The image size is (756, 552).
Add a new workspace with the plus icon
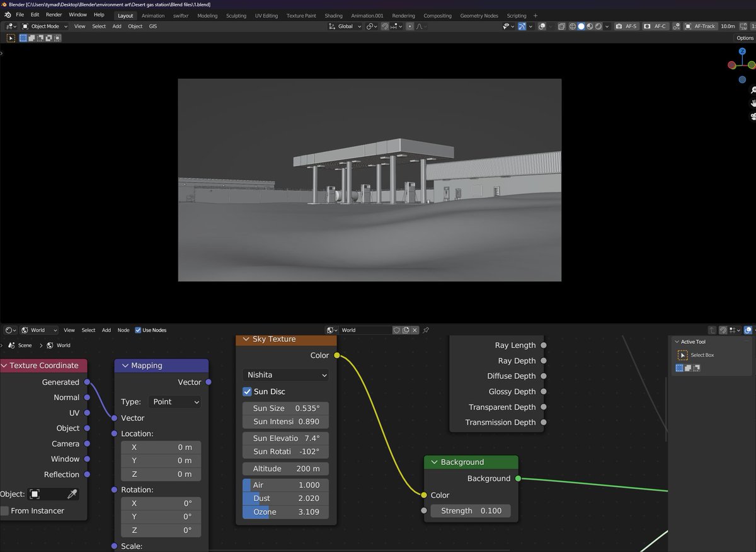535,16
